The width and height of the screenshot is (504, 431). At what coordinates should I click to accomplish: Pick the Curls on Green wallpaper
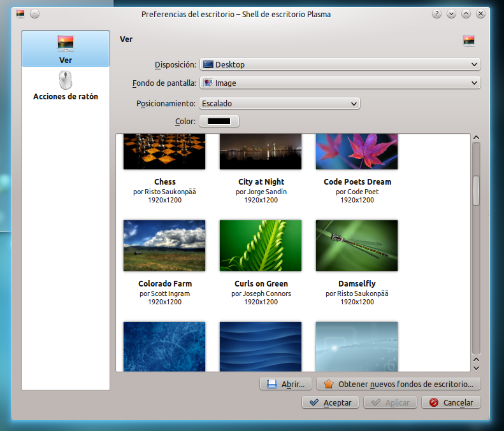(x=261, y=246)
